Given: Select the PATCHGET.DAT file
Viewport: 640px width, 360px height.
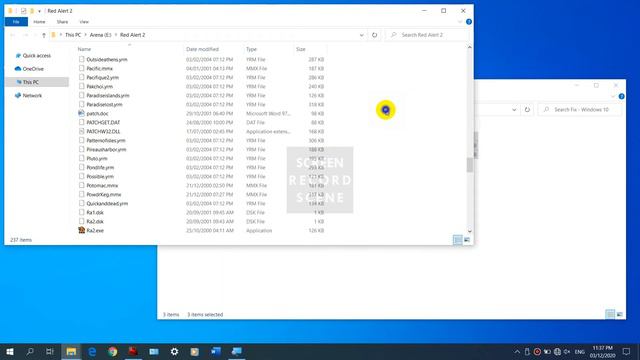Looking at the screenshot, I should [x=103, y=122].
